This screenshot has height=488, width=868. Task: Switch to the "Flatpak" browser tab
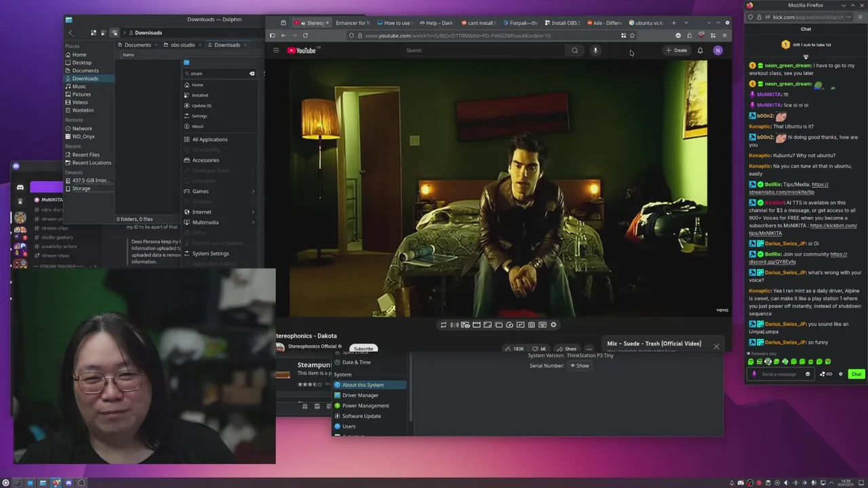520,23
